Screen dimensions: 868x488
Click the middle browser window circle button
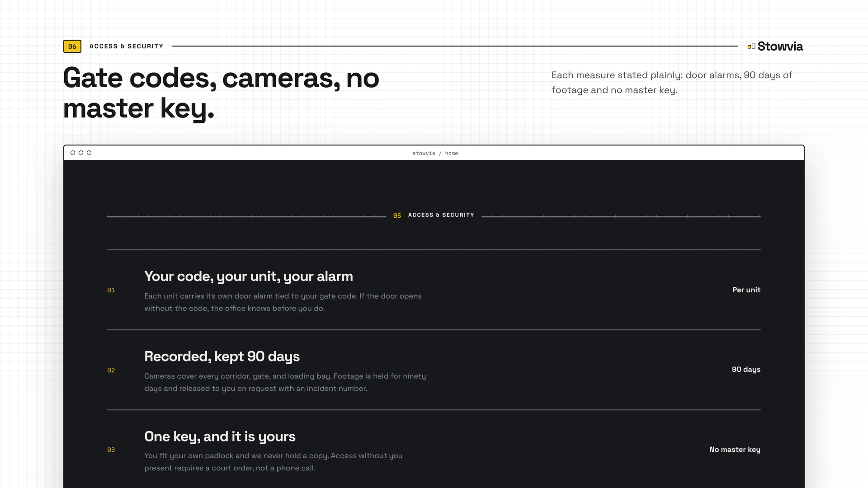(x=81, y=153)
